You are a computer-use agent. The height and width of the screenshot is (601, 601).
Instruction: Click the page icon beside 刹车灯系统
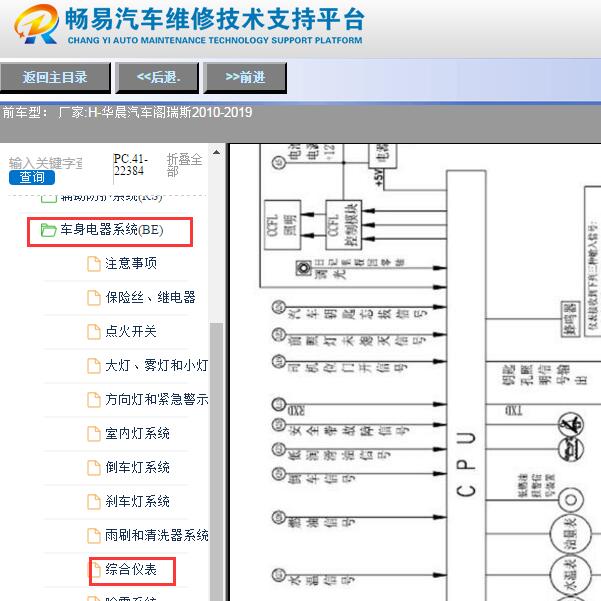click(94, 501)
